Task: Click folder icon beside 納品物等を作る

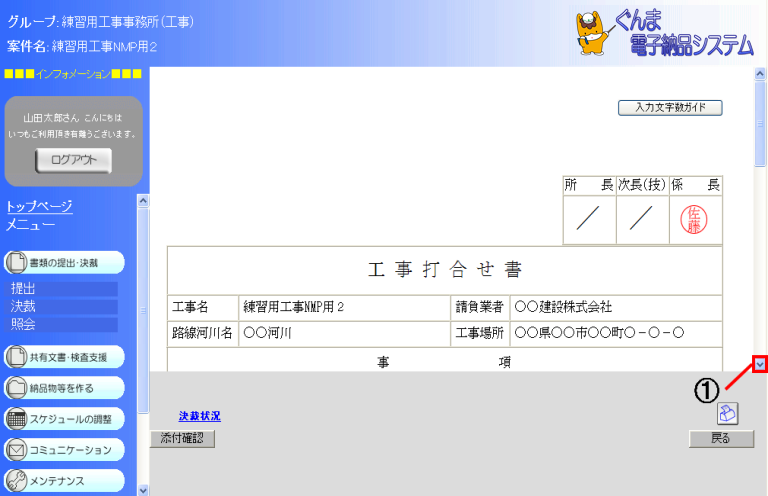Action: [x=16, y=388]
